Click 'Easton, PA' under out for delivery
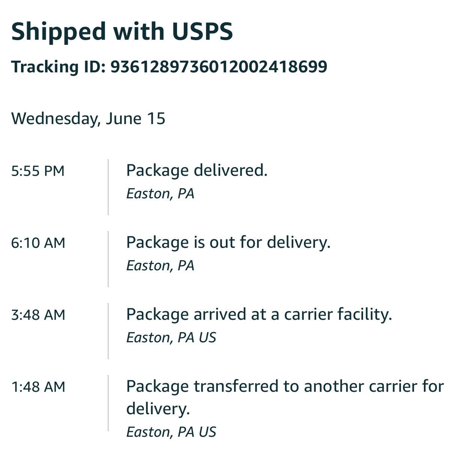 coord(160,266)
